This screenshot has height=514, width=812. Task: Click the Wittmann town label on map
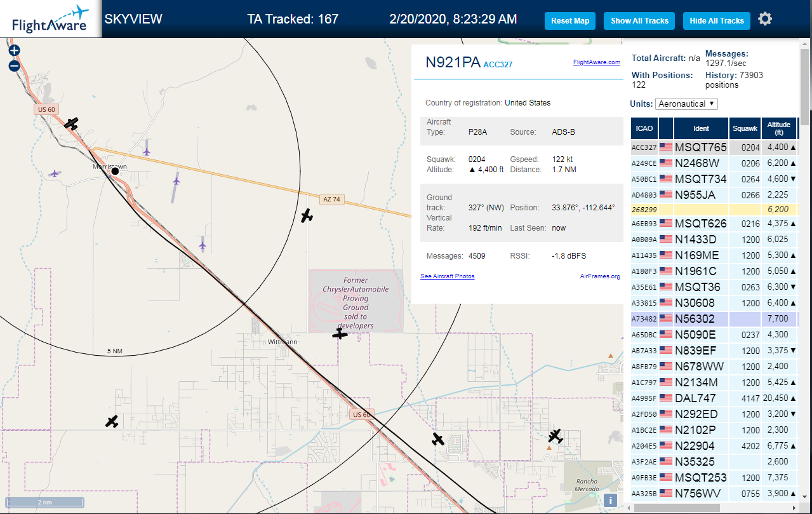[x=283, y=342]
